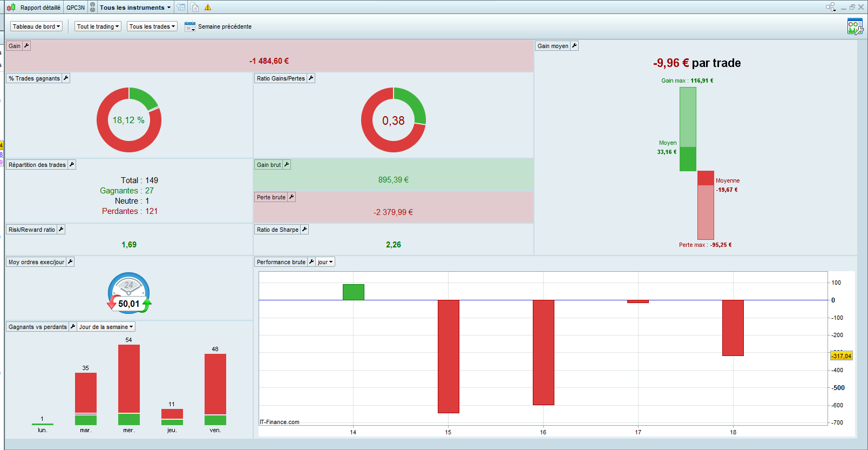
Task: Click the copy report documents icon
Action: [x=194, y=8]
